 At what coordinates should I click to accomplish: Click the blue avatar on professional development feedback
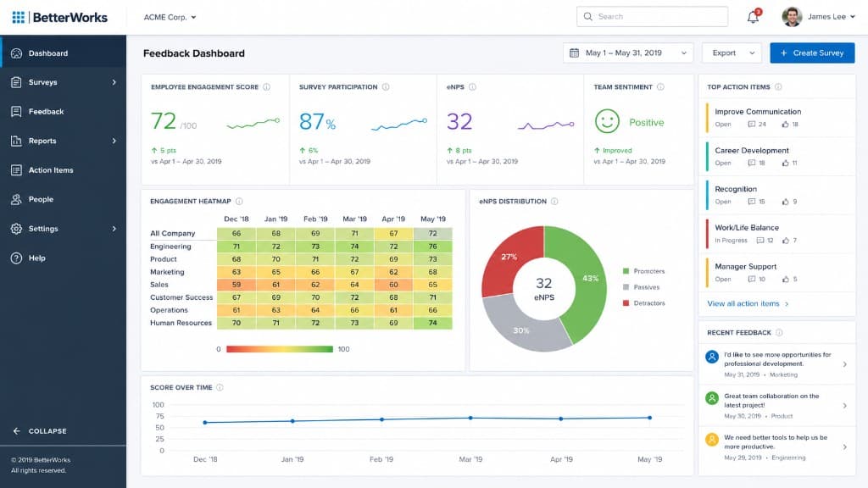coord(712,357)
